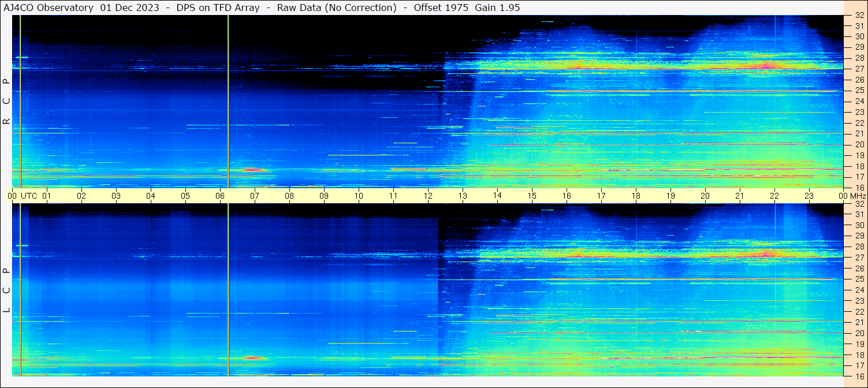The image size is (868, 388).
Task: Click the "MHz" unit label on the time axis
Action: pos(858,196)
